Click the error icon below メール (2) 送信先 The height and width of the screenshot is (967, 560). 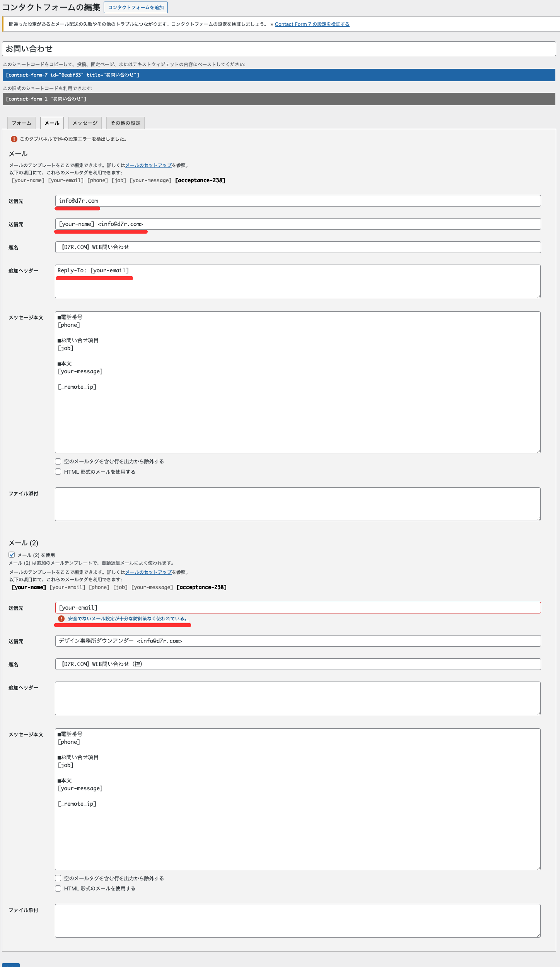61,618
